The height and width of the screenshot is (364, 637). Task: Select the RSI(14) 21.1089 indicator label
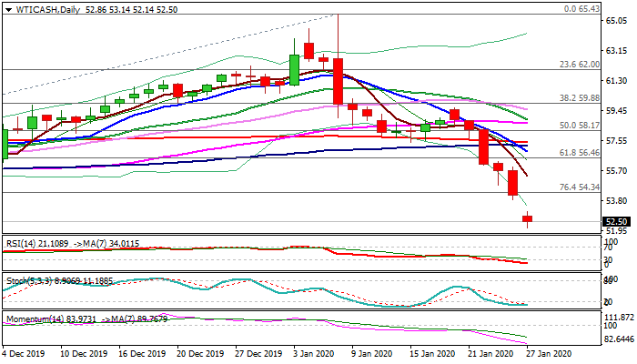point(37,244)
